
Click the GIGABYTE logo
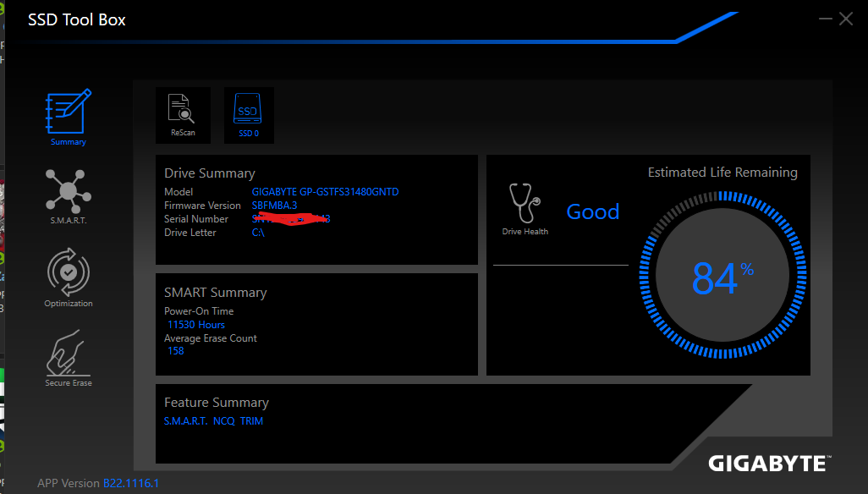pos(770,464)
